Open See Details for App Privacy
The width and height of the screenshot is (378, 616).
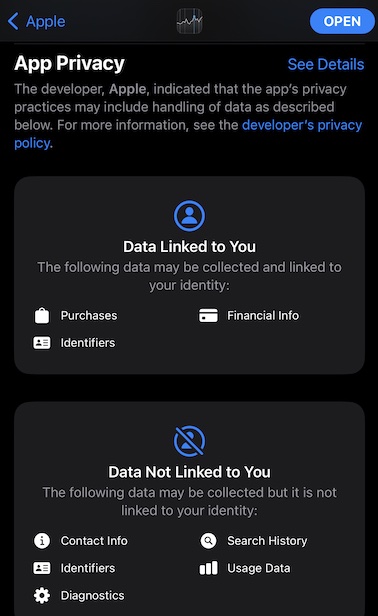pos(326,64)
